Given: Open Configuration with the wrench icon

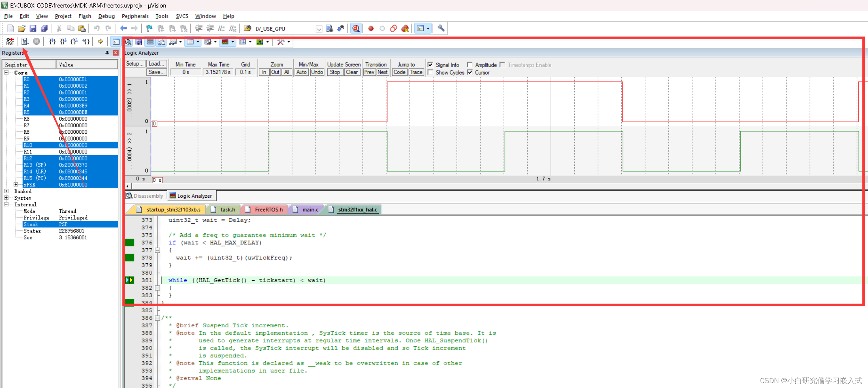Looking at the screenshot, I should coord(441,28).
